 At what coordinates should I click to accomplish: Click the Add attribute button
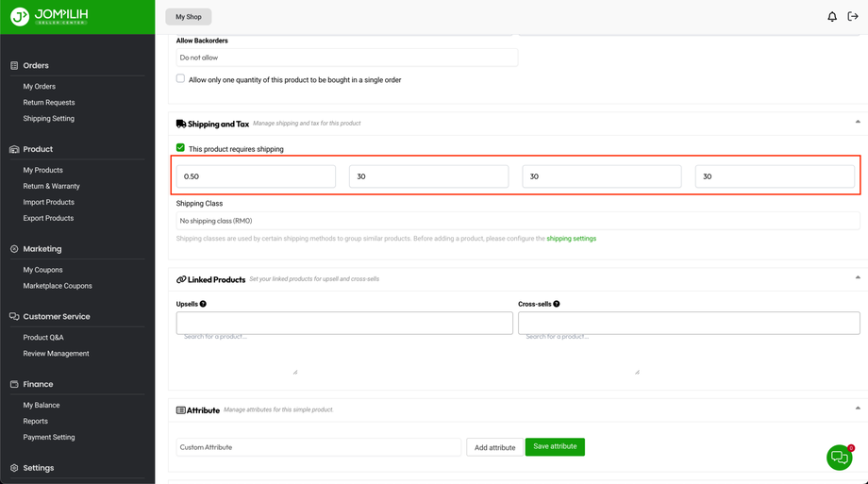coord(494,447)
